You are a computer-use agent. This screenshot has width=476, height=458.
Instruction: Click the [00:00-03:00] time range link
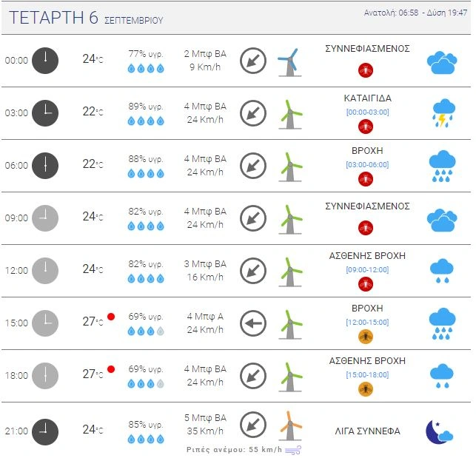[367, 112]
